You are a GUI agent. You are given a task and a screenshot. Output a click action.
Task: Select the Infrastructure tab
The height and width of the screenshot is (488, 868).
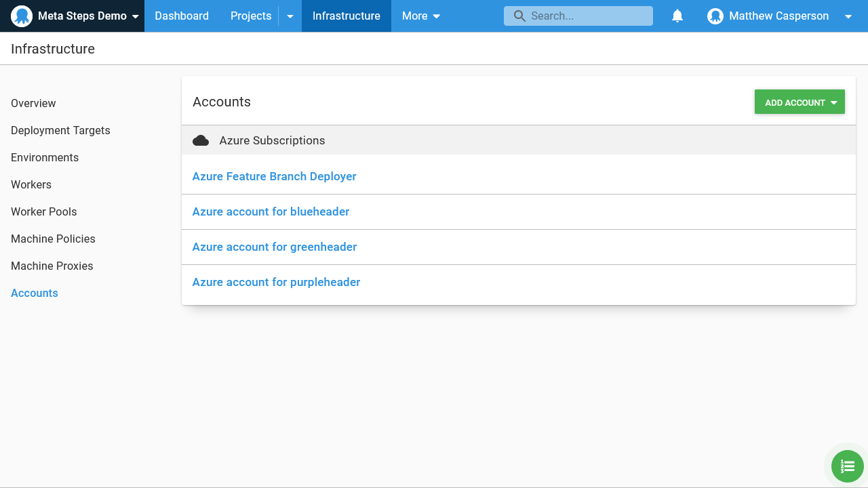(x=346, y=16)
